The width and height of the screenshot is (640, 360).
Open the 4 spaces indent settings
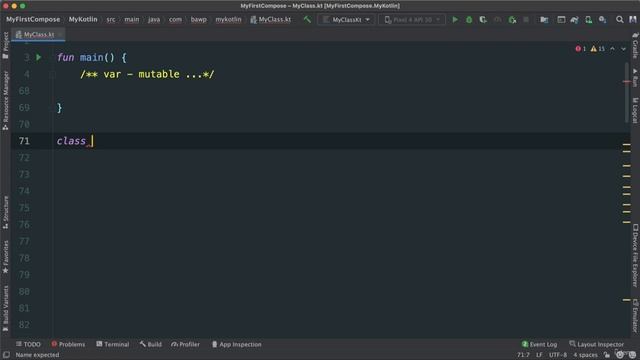tap(585, 355)
